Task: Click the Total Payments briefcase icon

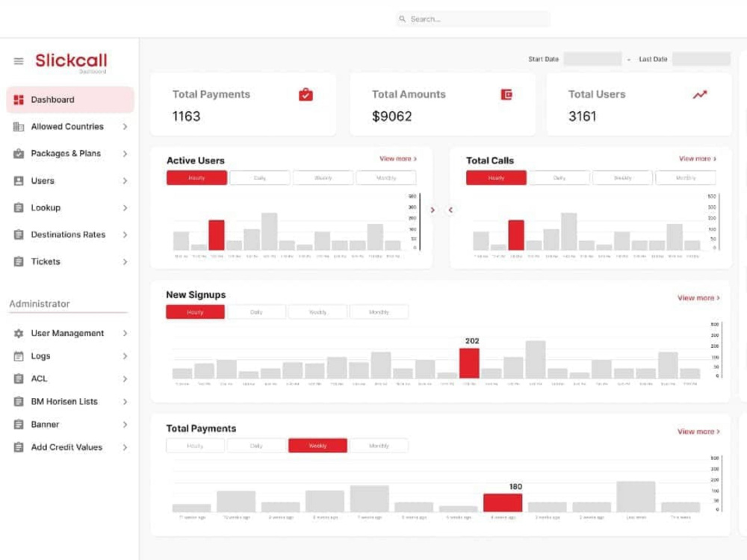Action: pyautogui.click(x=306, y=95)
